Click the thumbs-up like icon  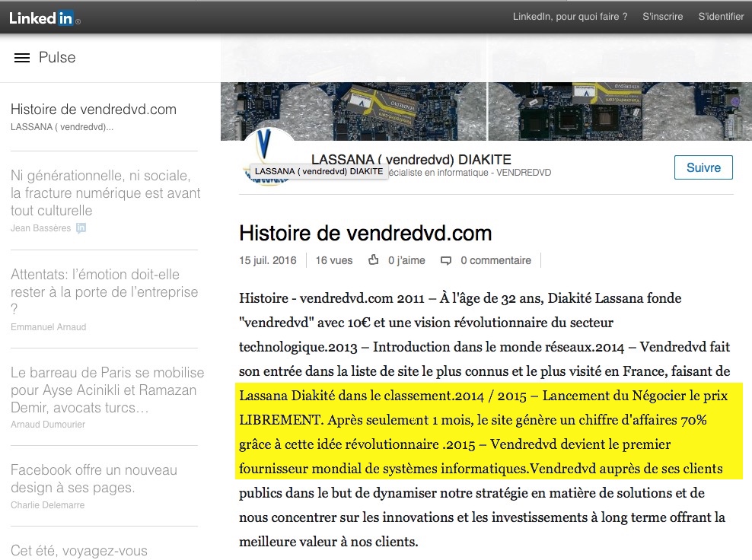point(373,260)
